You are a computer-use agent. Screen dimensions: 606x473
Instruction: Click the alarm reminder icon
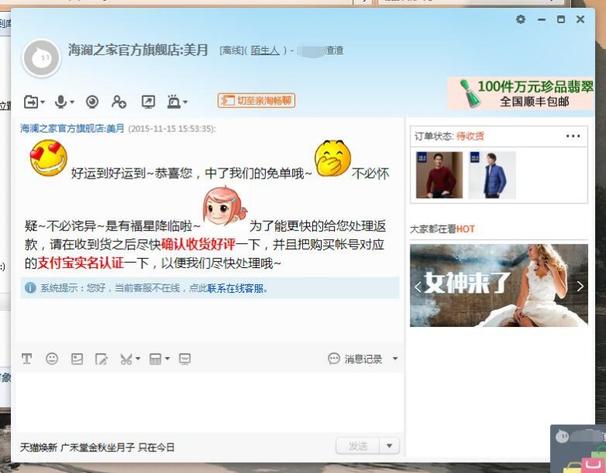tap(174, 102)
